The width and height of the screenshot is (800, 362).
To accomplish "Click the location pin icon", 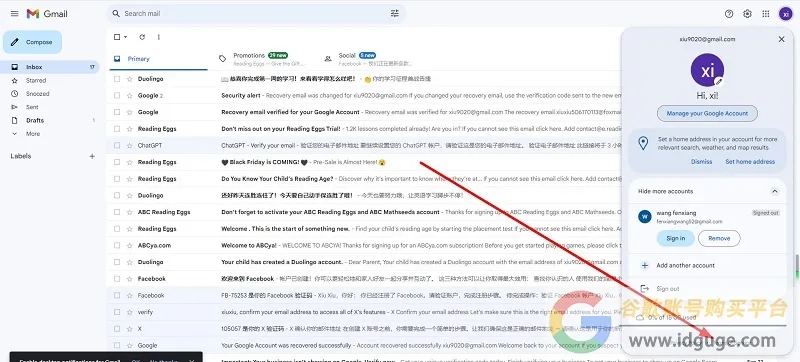I will pyautogui.click(x=643, y=143).
